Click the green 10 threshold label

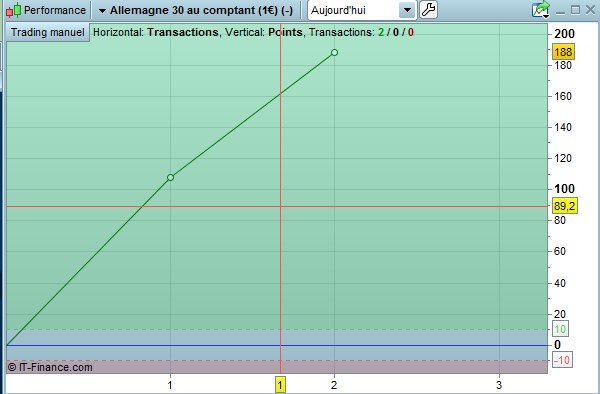tap(560, 329)
